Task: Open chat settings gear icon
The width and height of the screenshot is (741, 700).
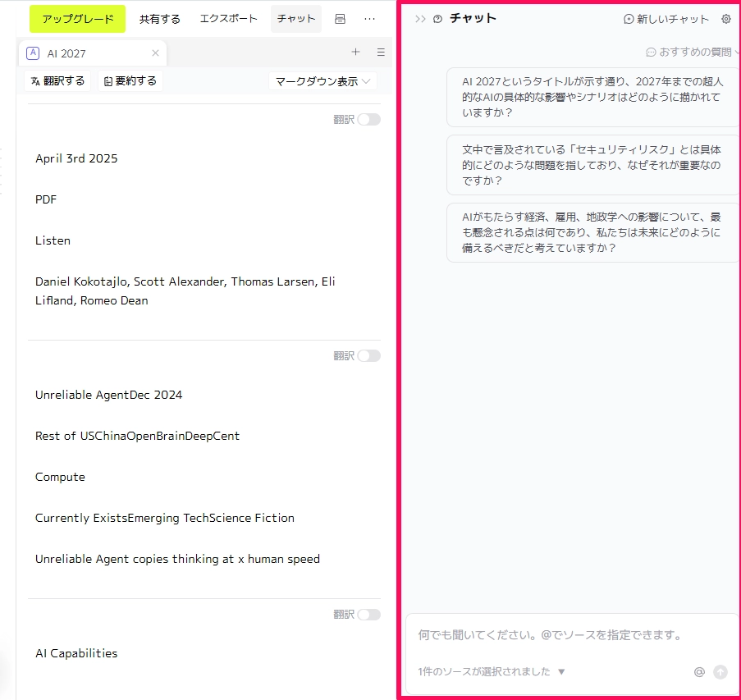Action: click(725, 19)
